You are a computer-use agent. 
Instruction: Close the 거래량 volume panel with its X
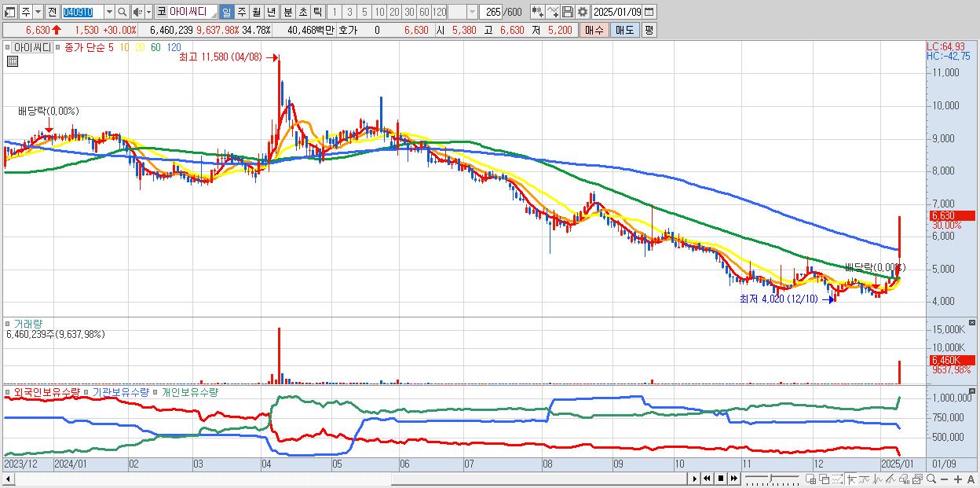(974, 322)
